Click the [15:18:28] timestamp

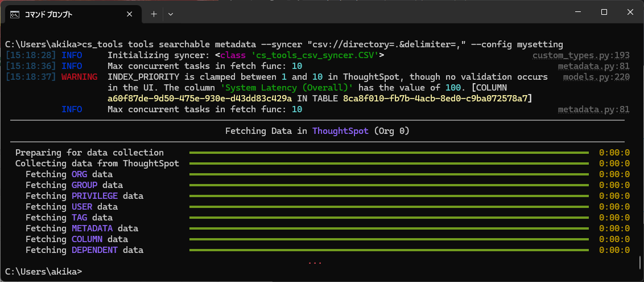pyautogui.click(x=30, y=55)
